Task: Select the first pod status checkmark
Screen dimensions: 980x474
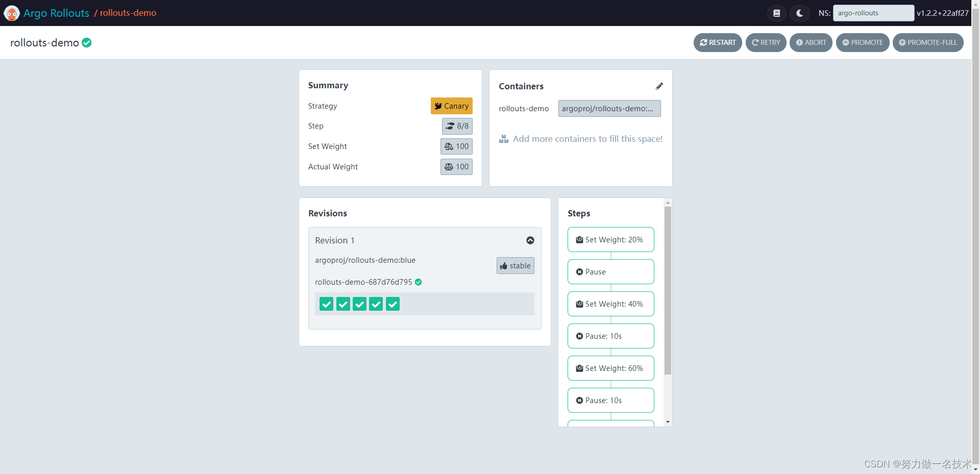Action: click(327, 304)
